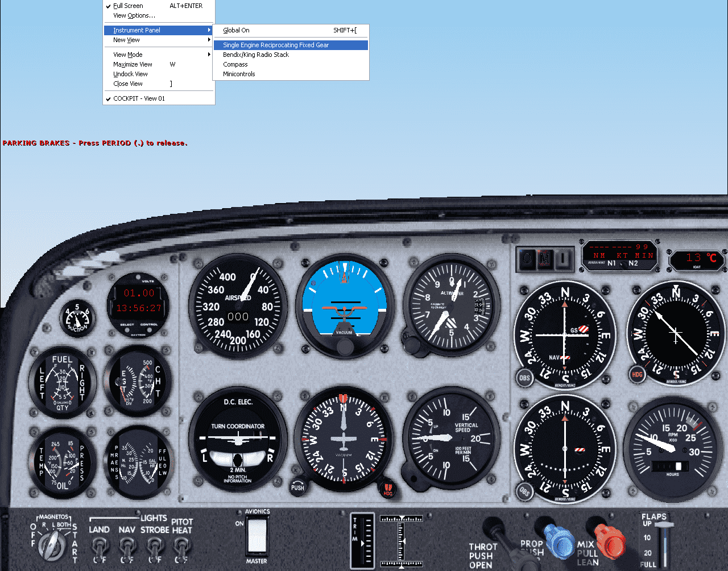Click the HDG knob on the ADF gauge

637,374
